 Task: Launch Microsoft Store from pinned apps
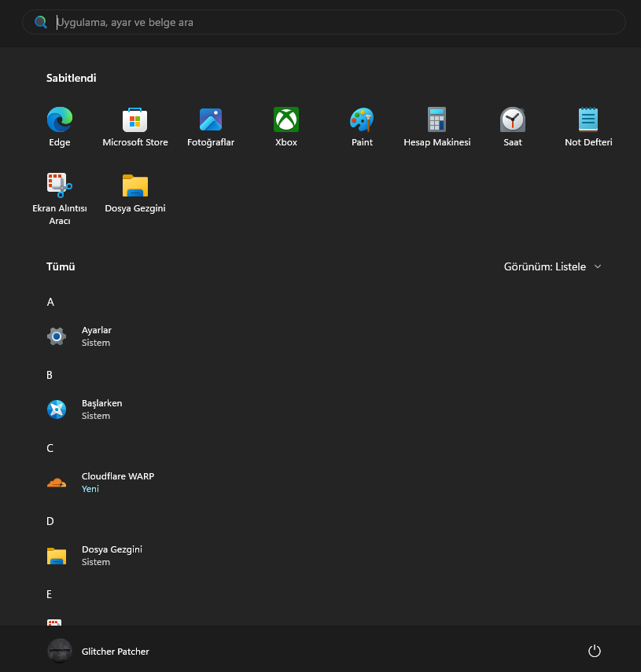point(135,127)
